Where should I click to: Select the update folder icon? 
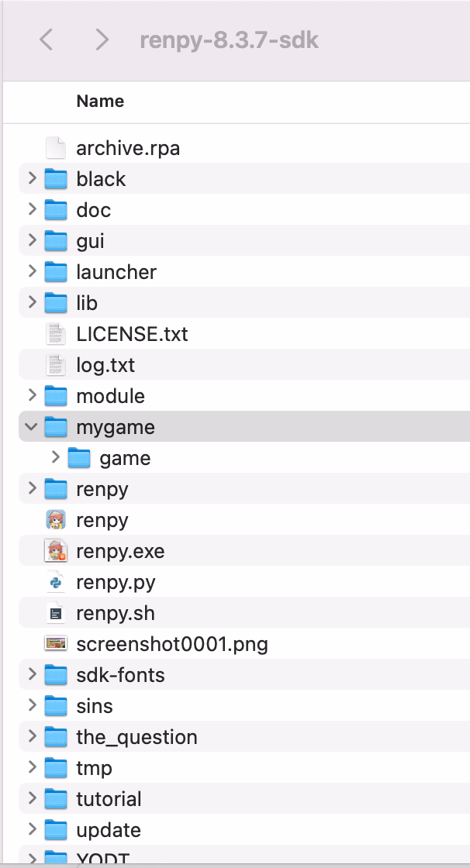tap(55, 830)
